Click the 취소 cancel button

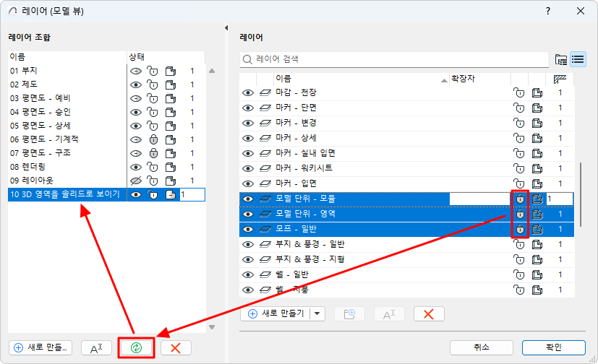coord(482,347)
